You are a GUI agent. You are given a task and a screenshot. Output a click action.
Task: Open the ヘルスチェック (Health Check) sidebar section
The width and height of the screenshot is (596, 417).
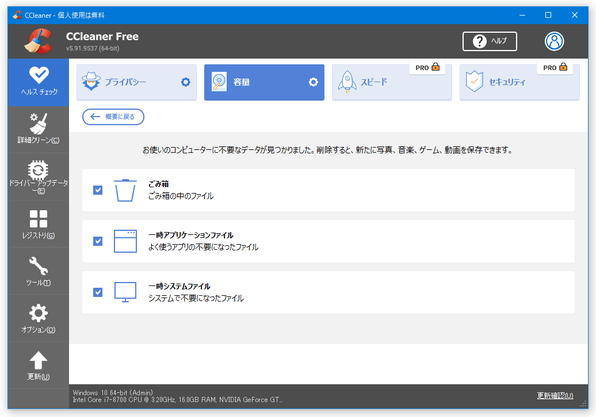(x=38, y=82)
